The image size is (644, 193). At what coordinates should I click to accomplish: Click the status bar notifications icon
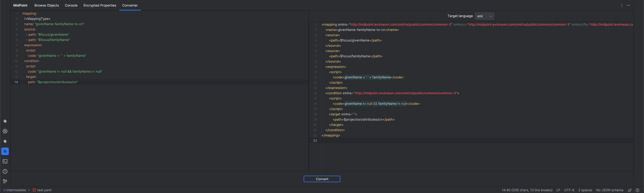pyautogui.click(x=637, y=190)
